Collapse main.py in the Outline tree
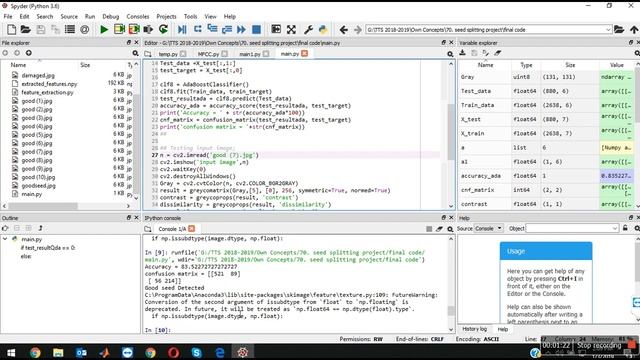The width and height of the screenshot is (640, 360). pyautogui.click(x=5, y=239)
